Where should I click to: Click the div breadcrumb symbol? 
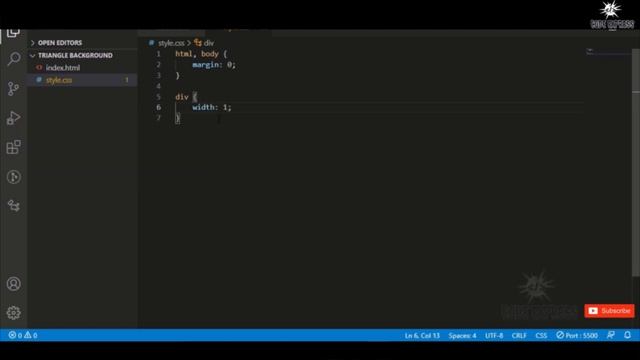[204, 43]
